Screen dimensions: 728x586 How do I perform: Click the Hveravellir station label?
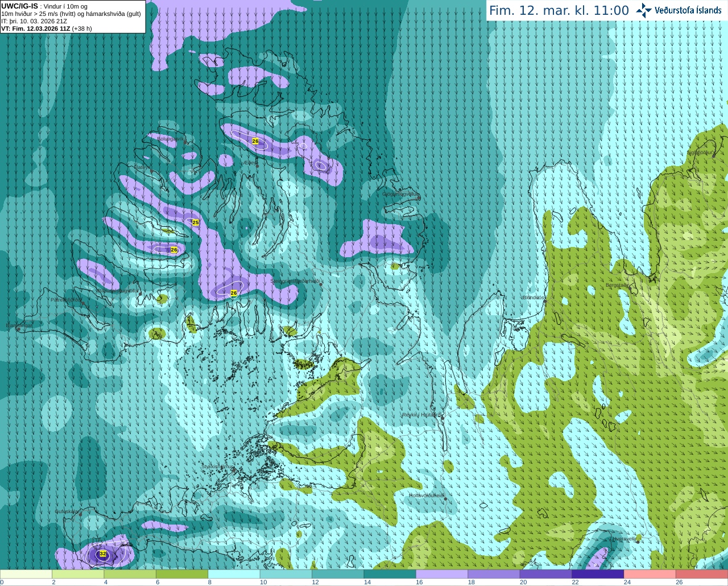point(624,539)
